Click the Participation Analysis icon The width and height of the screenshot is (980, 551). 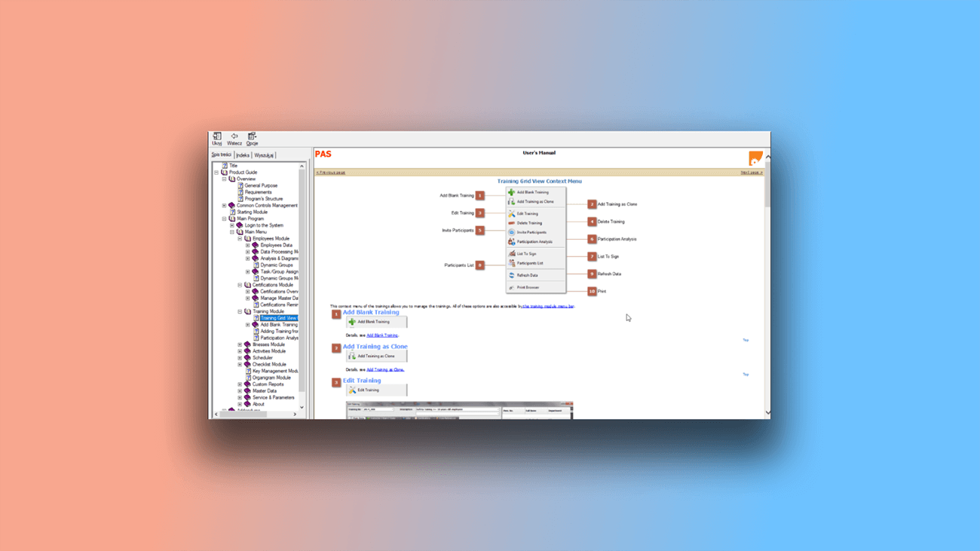pos(510,241)
